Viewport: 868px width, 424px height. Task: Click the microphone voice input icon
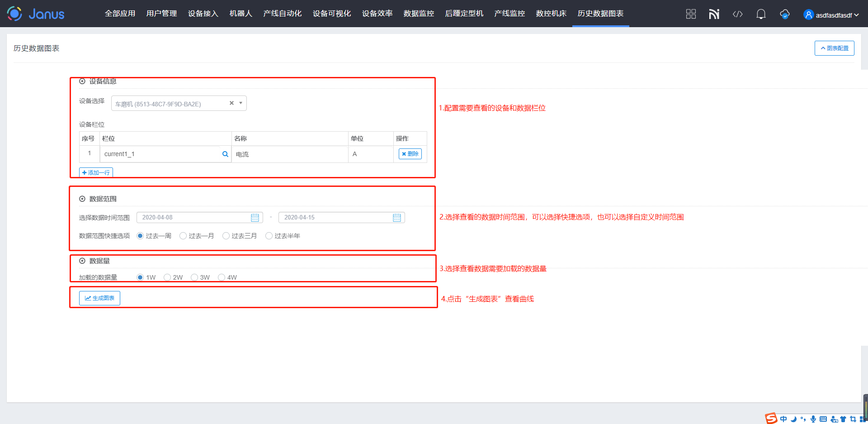813,419
